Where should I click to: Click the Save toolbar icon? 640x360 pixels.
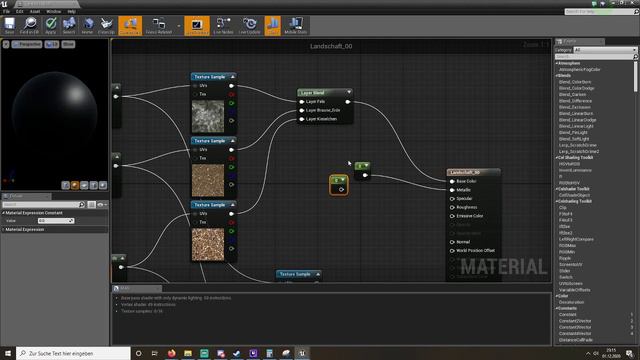[9, 26]
